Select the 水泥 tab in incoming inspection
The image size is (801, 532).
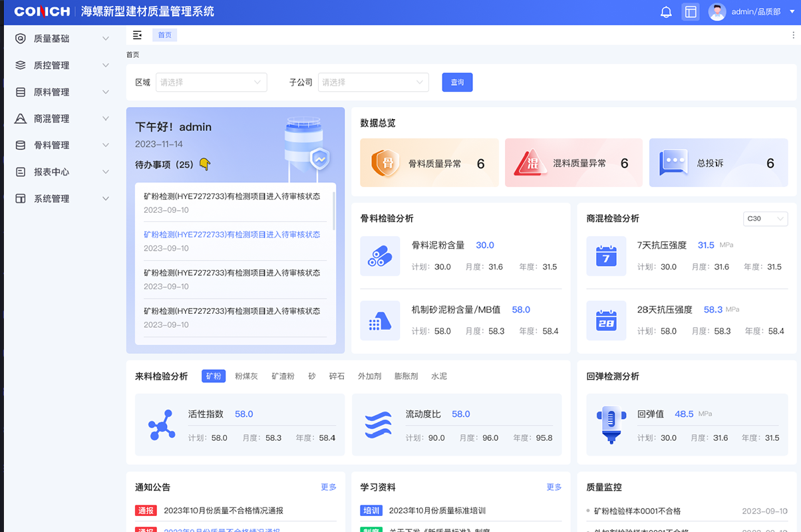tap(439, 376)
